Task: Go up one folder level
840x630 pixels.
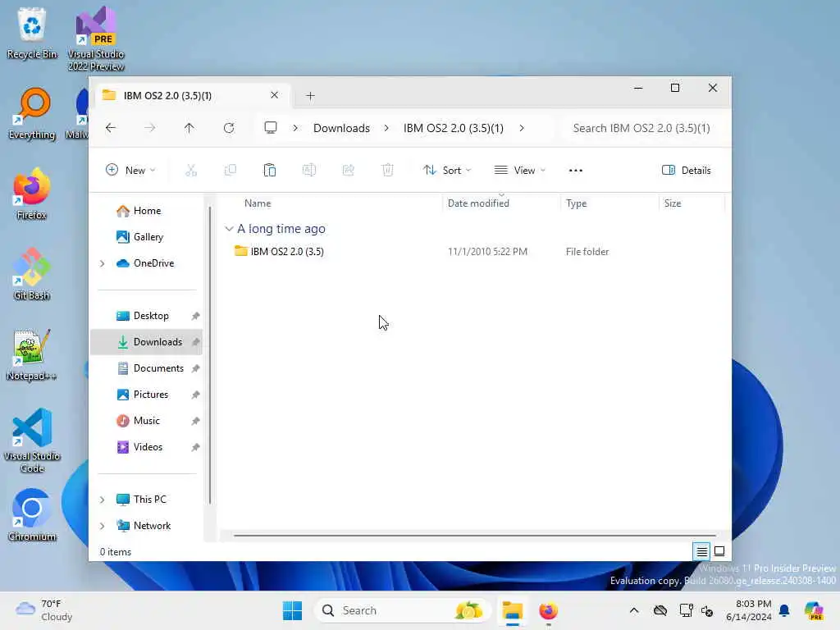Action: [189, 128]
